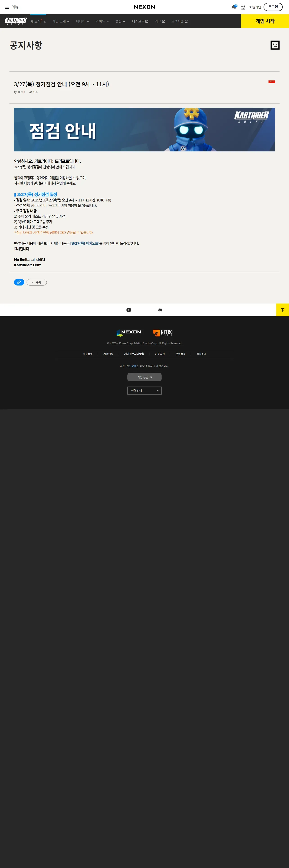The image size is (289, 868).
Task: Open the YouTube icon in footer
Action: pyautogui.click(x=129, y=310)
